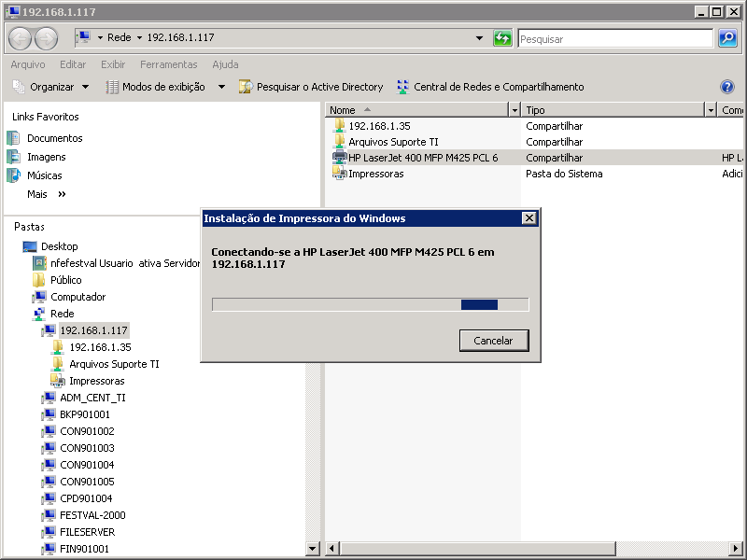Click the network computer icon in address bar
The height and width of the screenshot is (560, 747).
click(84, 37)
